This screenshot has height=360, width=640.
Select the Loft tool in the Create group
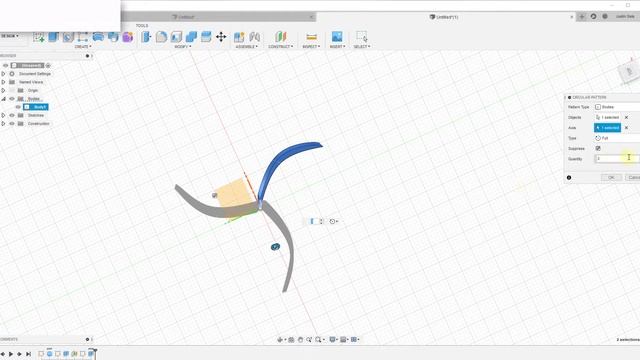coord(98,37)
